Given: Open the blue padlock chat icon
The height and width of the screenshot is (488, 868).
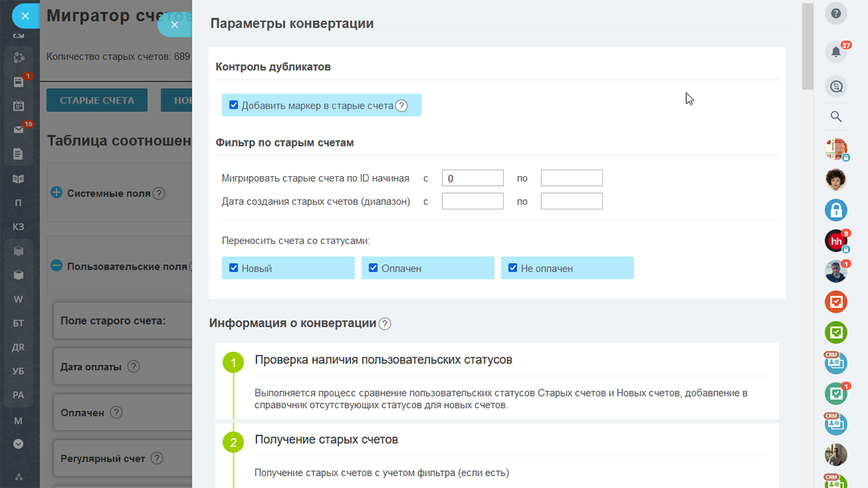Looking at the screenshot, I should [836, 209].
